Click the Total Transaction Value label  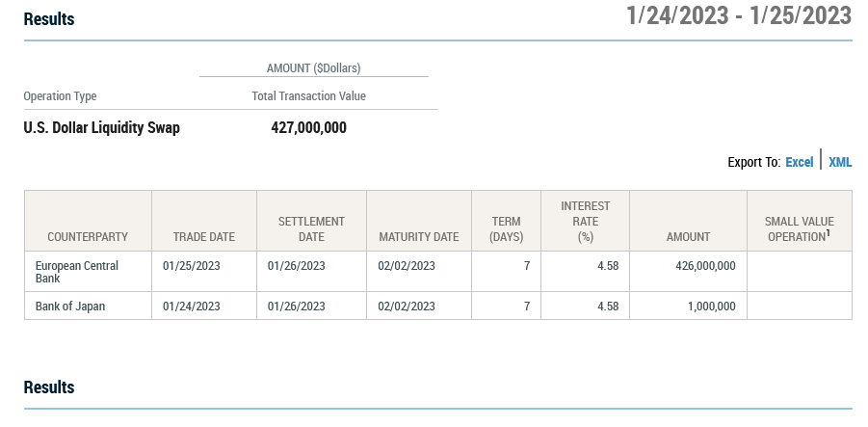click(309, 95)
